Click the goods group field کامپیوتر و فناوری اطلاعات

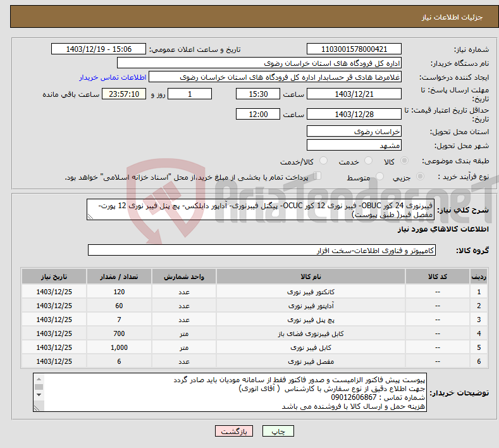point(262,251)
